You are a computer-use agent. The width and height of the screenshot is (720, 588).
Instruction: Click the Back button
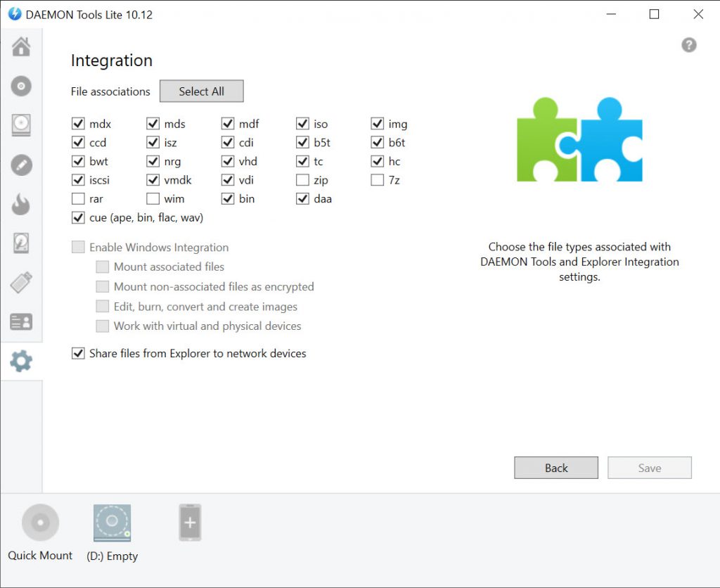tap(555, 468)
